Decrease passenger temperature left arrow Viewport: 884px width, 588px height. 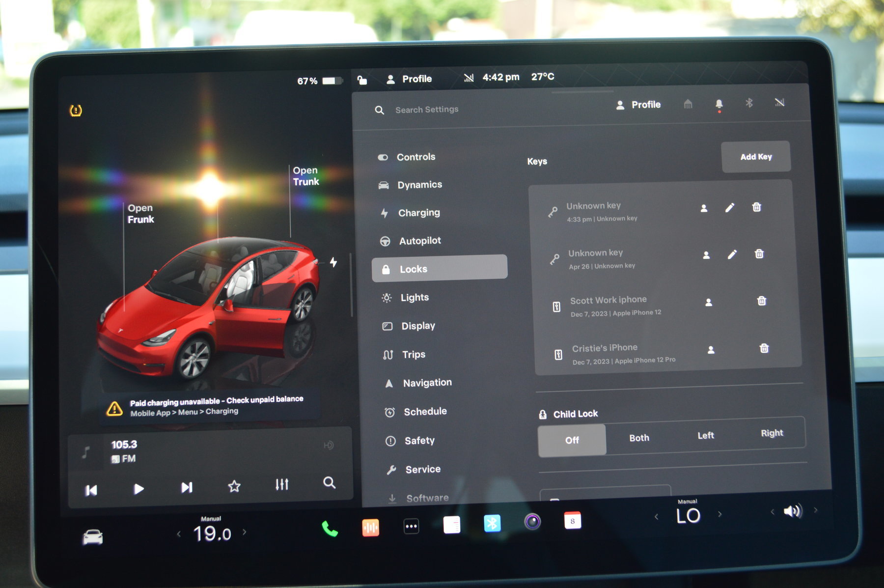[657, 516]
